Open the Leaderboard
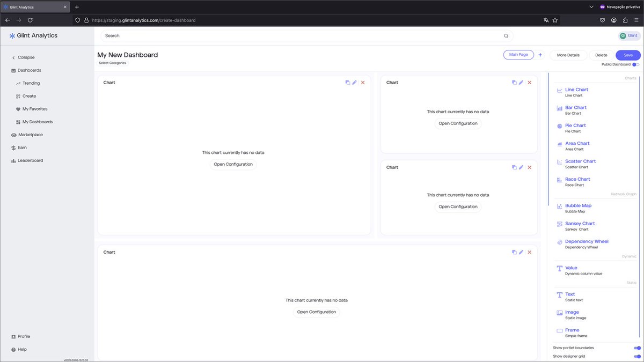Screen dimensions: 644x362 [27, 160]
